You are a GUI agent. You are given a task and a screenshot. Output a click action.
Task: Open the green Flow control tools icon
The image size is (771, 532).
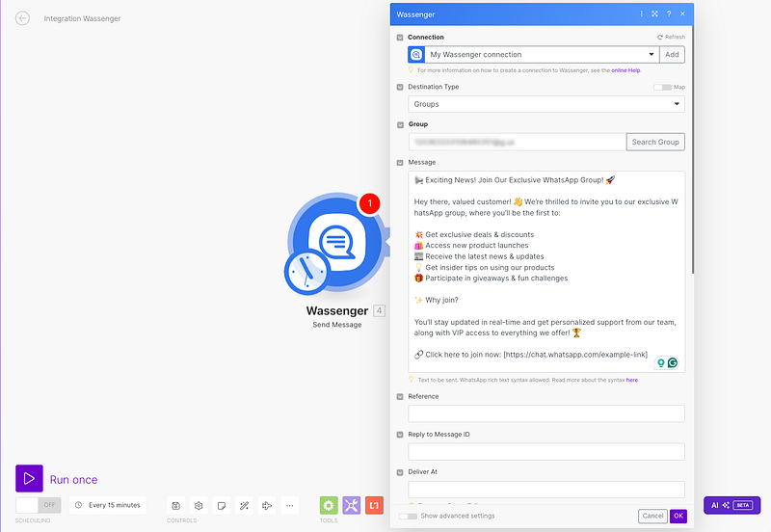tap(329, 505)
